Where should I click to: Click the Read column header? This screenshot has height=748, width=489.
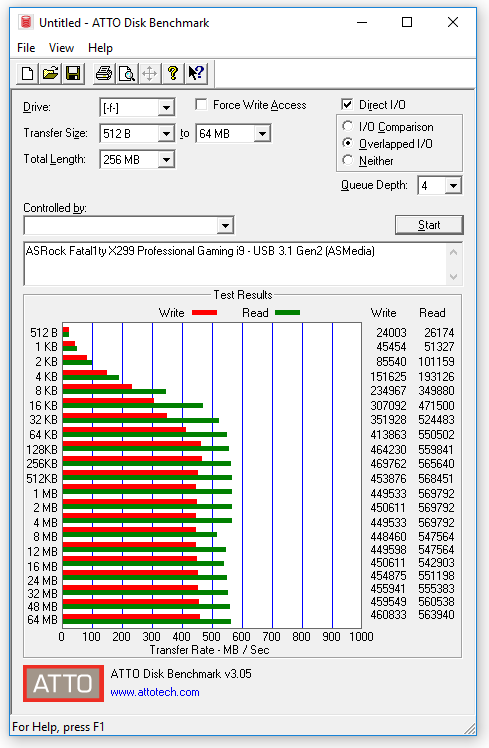432,313
